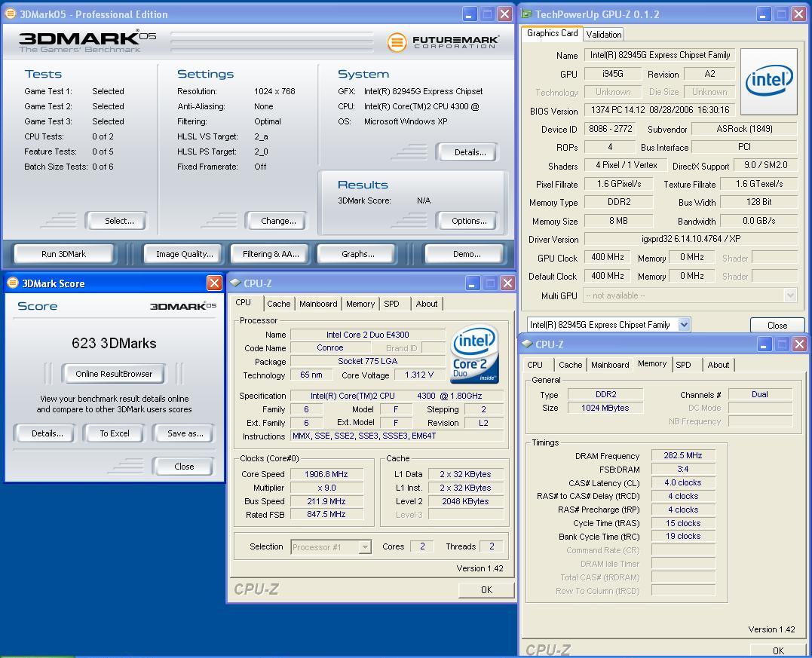Open Cache tab in front CPU-Z window

tap(279, 304)
